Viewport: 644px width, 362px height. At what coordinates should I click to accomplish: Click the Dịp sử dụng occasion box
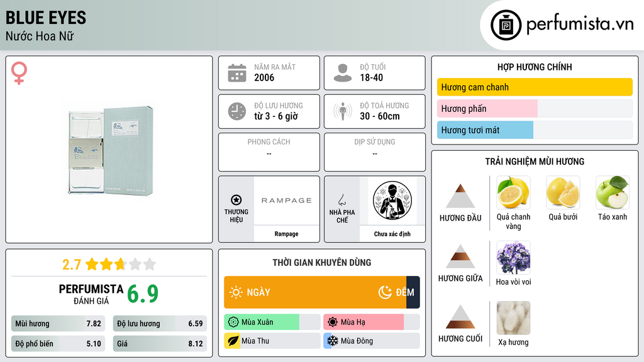click(375, 152)
